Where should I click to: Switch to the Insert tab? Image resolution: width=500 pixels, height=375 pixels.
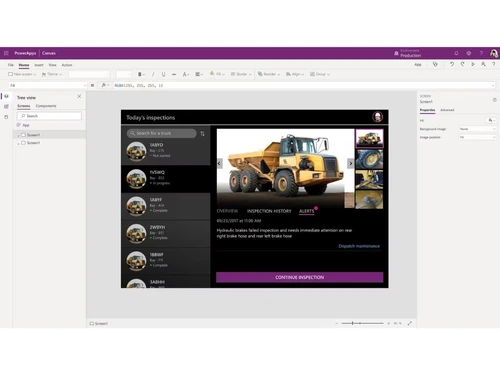39,65
